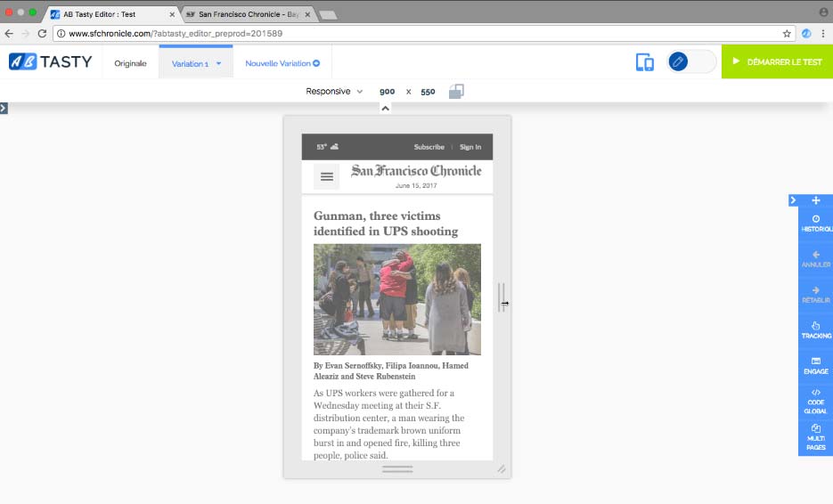Click the date June 15, 2017
This screenshot has width=833, height=504.
click(416, 186)
